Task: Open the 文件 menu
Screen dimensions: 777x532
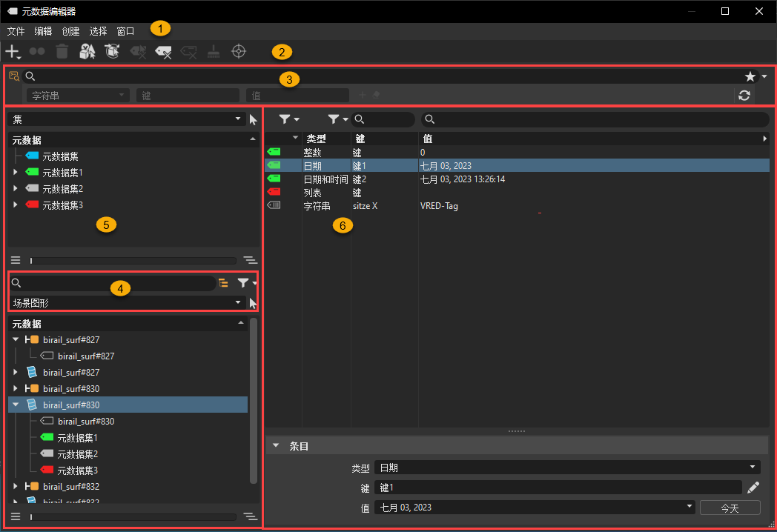Action: click(16, 31)
